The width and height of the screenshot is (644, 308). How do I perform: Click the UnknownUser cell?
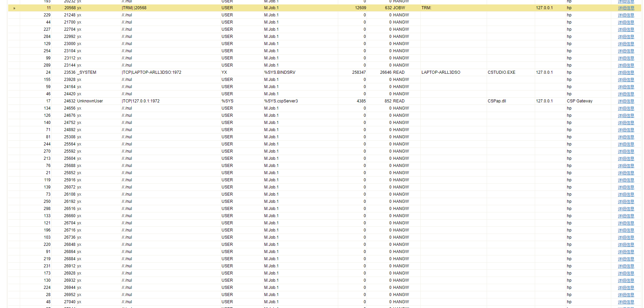coord(90,101)
